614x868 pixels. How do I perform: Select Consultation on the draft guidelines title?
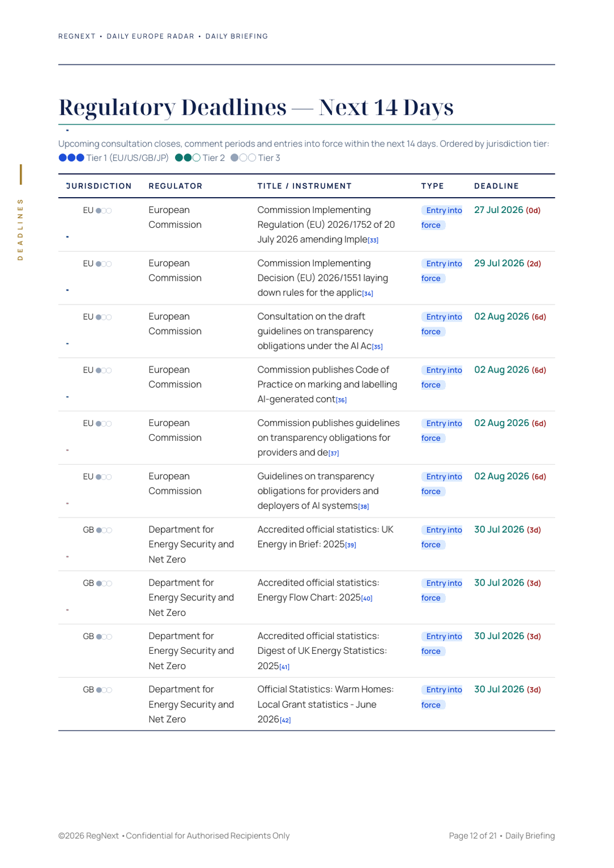pos(316,331)
